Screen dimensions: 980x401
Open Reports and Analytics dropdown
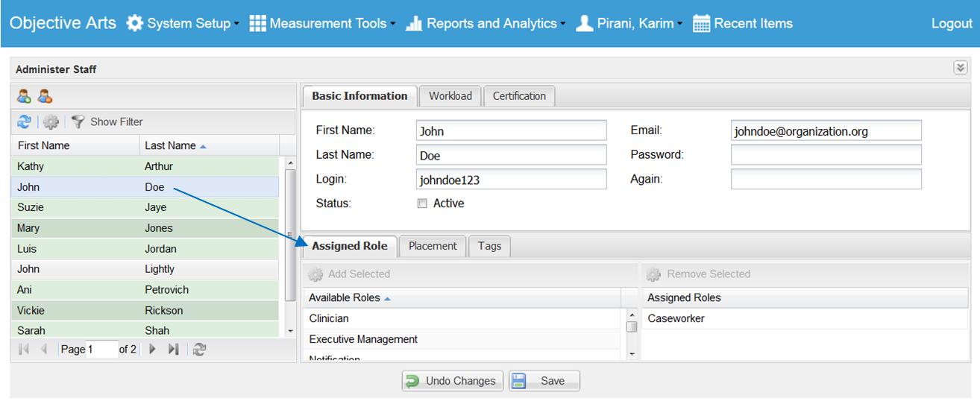pos(486,23)
